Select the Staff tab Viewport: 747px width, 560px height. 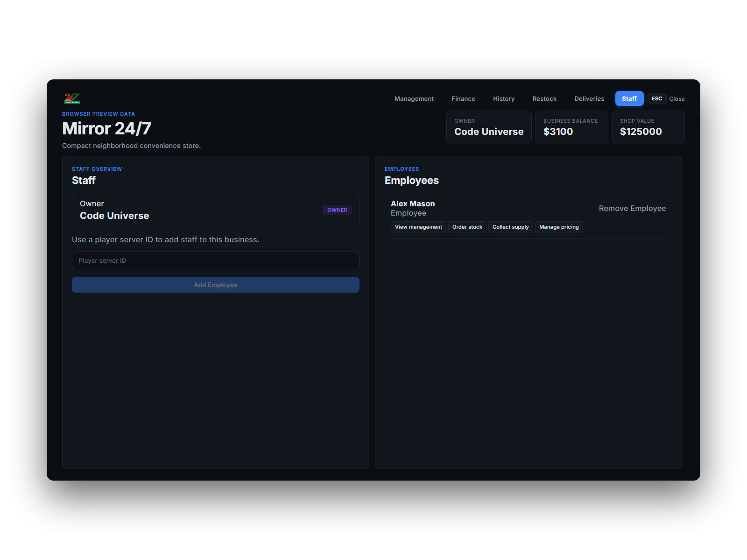[629, 98]
